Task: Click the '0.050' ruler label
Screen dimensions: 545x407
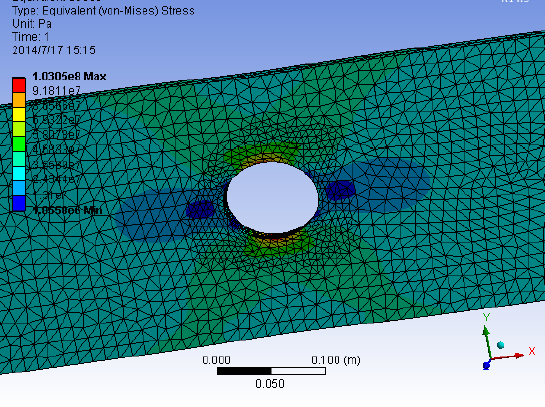Action: pos(270,384)
